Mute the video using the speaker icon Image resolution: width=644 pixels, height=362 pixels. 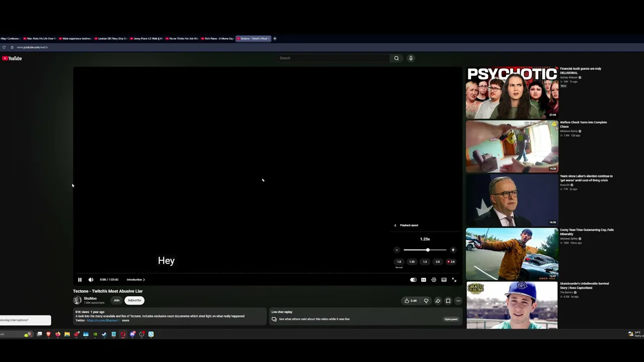tap(91, 280)
